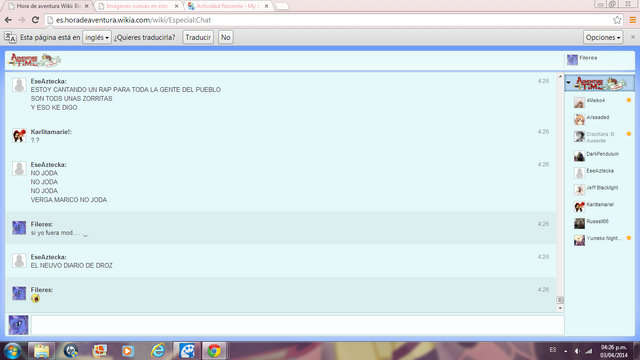The height and width of the screenshot is (360, 640).
Task: Close the 'Actividad Reciente' tab
Action: [x=267, y=6]
